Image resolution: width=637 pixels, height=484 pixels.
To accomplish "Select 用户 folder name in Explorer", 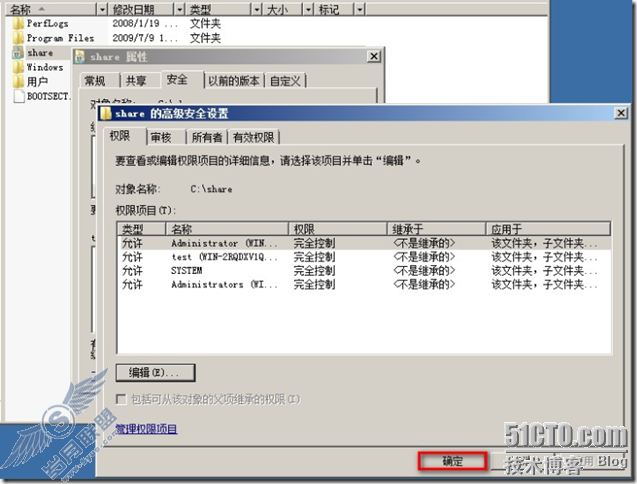I will click(37, 82).
